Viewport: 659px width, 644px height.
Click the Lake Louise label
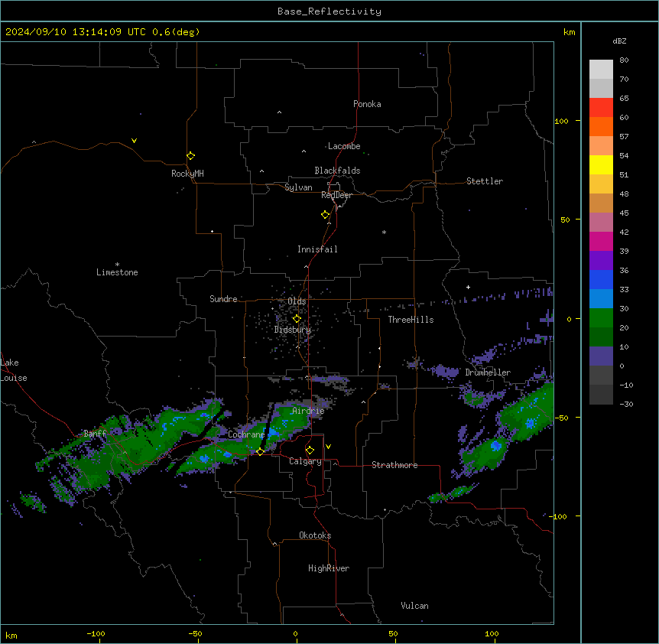(x=12, y=370)
